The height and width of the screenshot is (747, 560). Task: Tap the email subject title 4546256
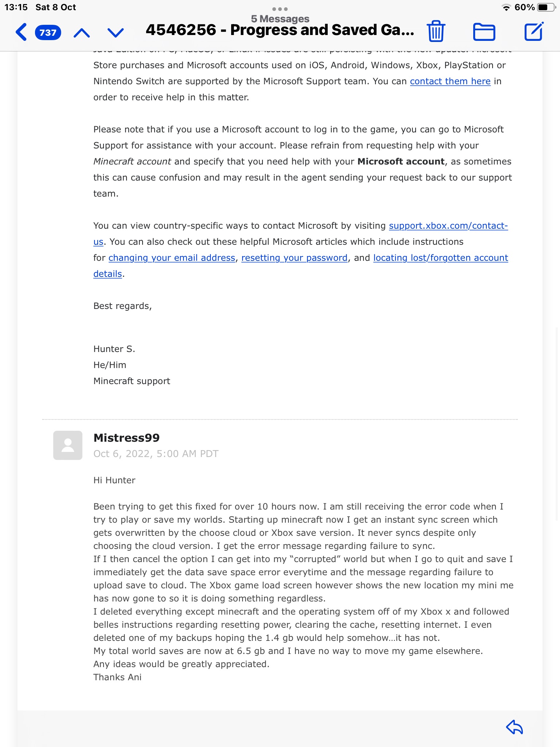pos(280,30)
